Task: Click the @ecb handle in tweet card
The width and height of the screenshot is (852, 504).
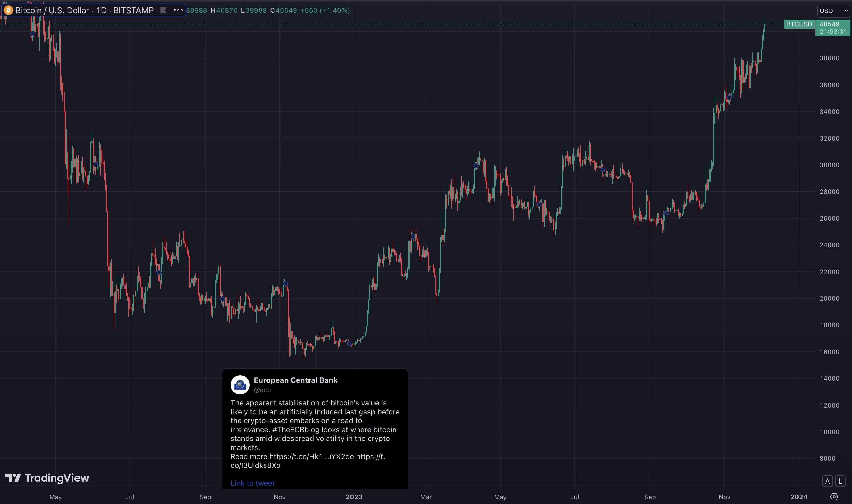Action: tap(262, 390)
